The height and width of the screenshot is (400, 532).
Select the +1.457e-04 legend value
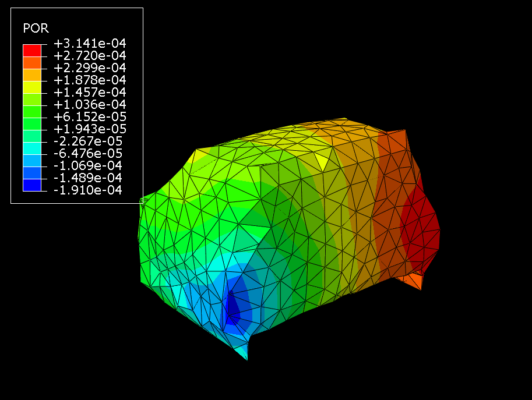(x=90, y=93)
